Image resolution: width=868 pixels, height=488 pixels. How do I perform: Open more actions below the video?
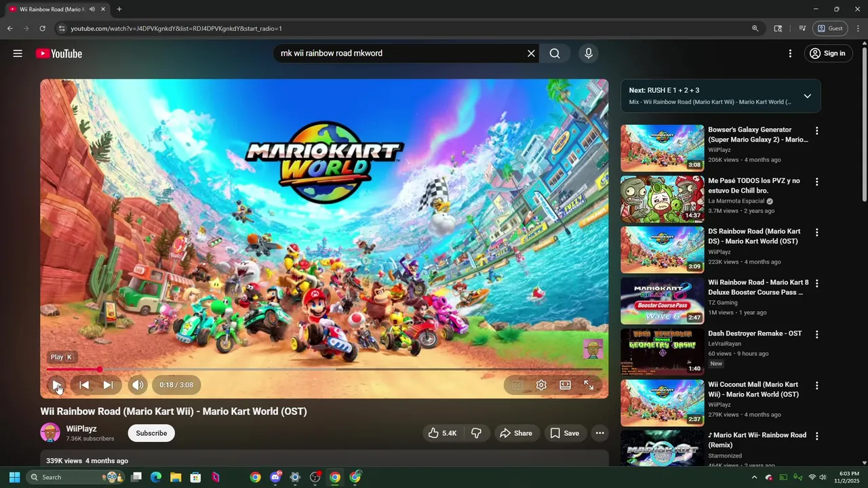599,433
